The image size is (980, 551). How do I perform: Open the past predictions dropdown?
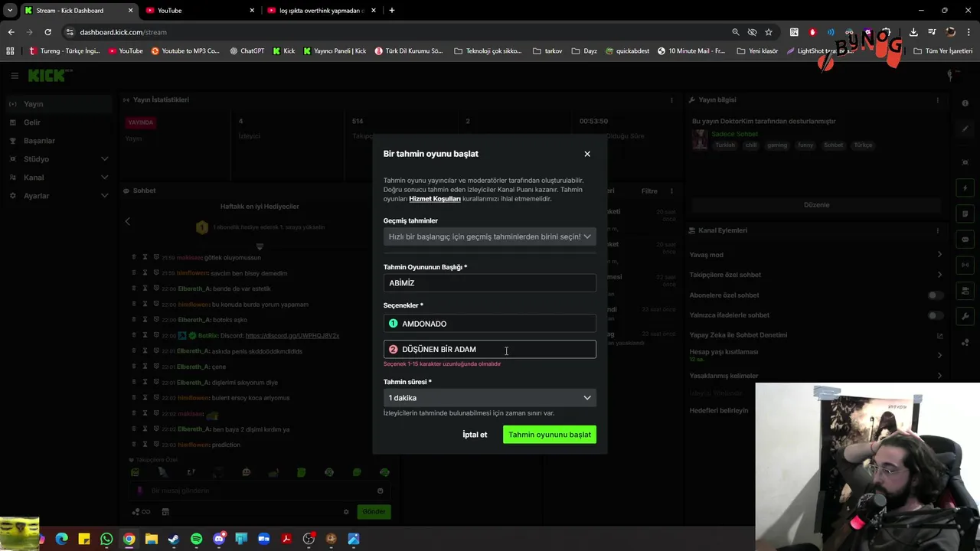[x=490, y=236]
